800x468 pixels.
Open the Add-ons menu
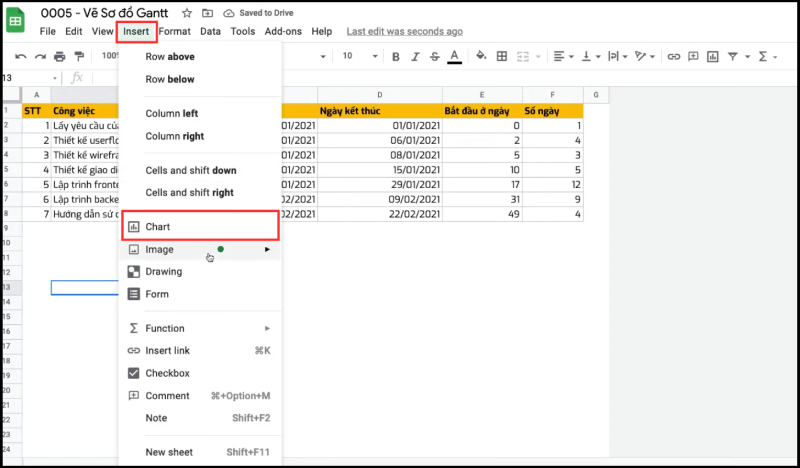[x=283, y=32]
